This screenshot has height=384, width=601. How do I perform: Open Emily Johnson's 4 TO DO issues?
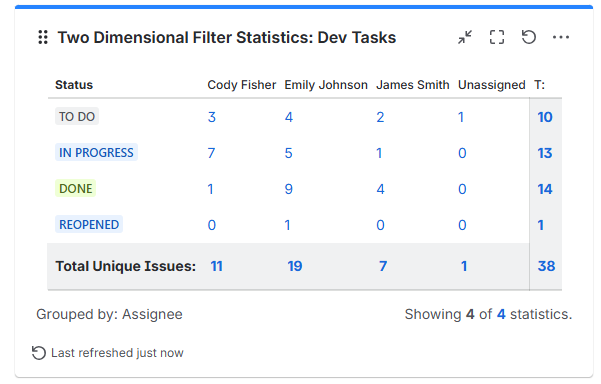click(x=289, y=117)
